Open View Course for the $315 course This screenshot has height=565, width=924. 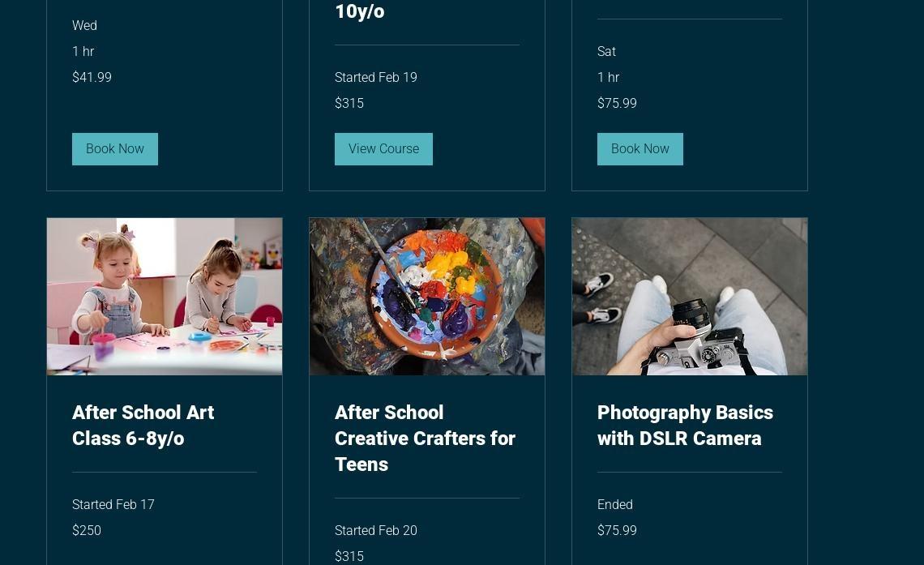tap(383, 149)
